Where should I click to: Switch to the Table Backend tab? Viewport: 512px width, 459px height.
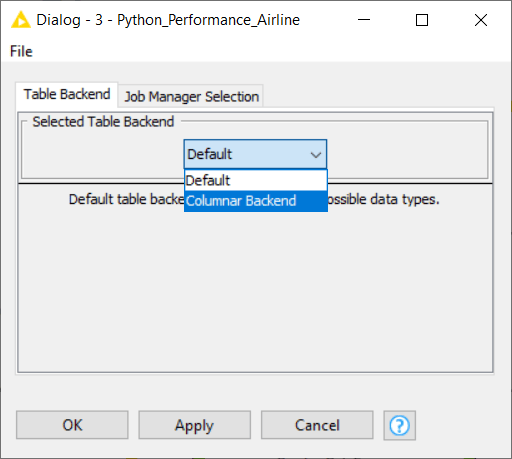point(67,94)
